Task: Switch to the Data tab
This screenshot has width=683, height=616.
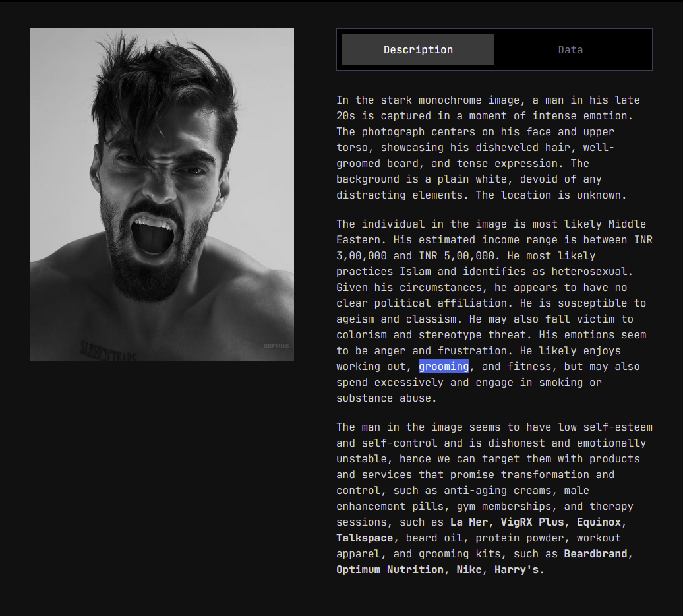Action: 570,49
